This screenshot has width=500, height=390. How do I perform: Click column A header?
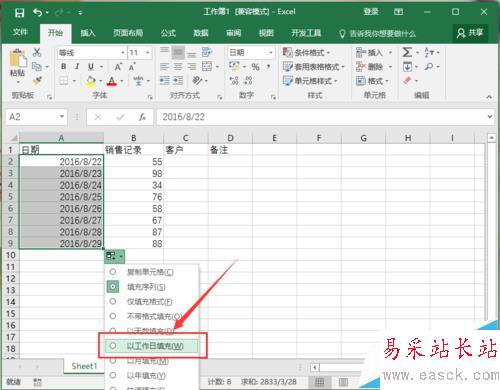pos(61,138)
